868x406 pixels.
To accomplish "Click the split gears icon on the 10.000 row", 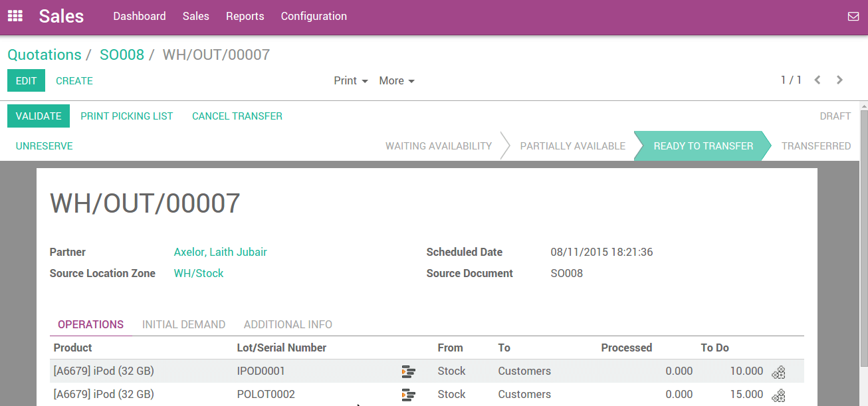I will click(x=778, y=372).
